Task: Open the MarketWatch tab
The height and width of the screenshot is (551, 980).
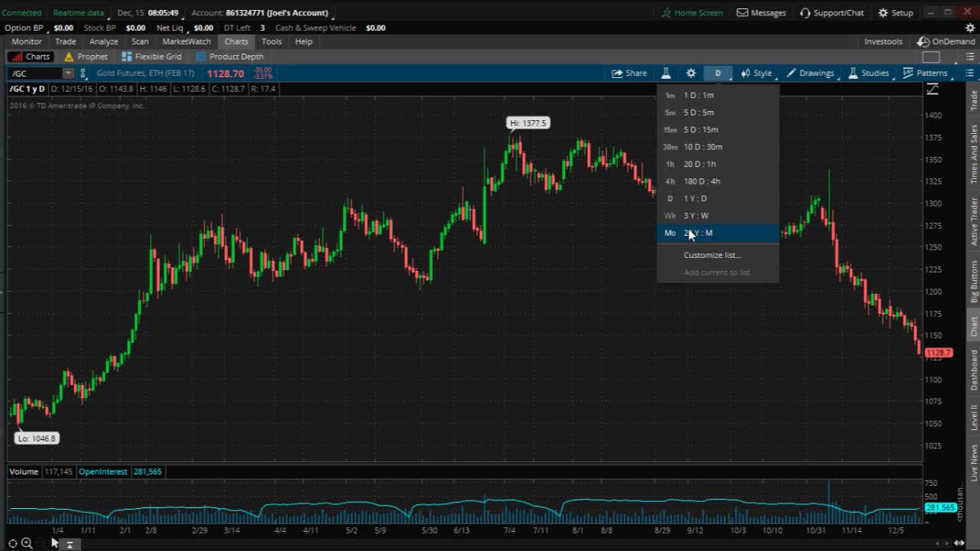Action: click(x=186, y=41)
